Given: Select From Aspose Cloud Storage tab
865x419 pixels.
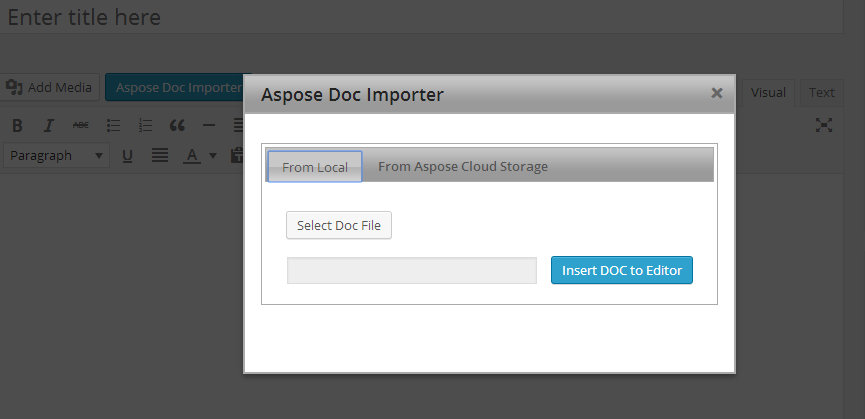Looking at the screenshot, I should 463,166.
